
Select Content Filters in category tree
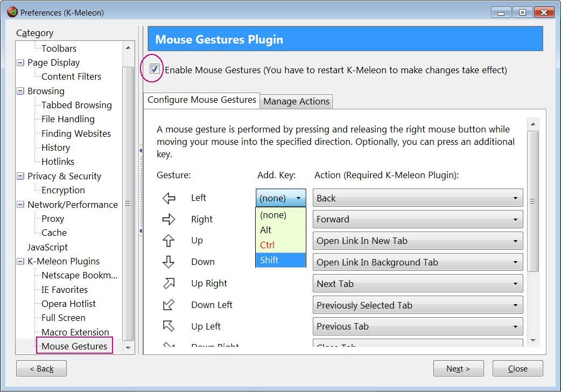(71, 76)
